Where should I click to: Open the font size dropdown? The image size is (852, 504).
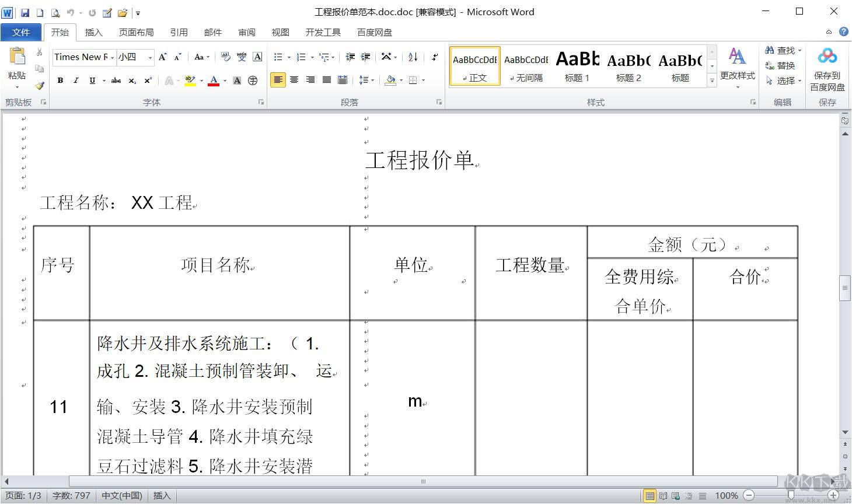click(150, 58)
